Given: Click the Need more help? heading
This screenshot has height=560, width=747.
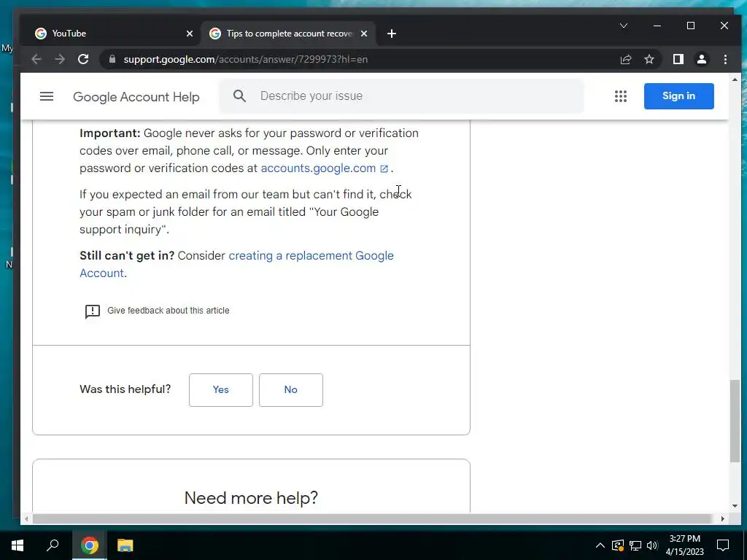Looking at the screenshot, I should tap(251, 498).
